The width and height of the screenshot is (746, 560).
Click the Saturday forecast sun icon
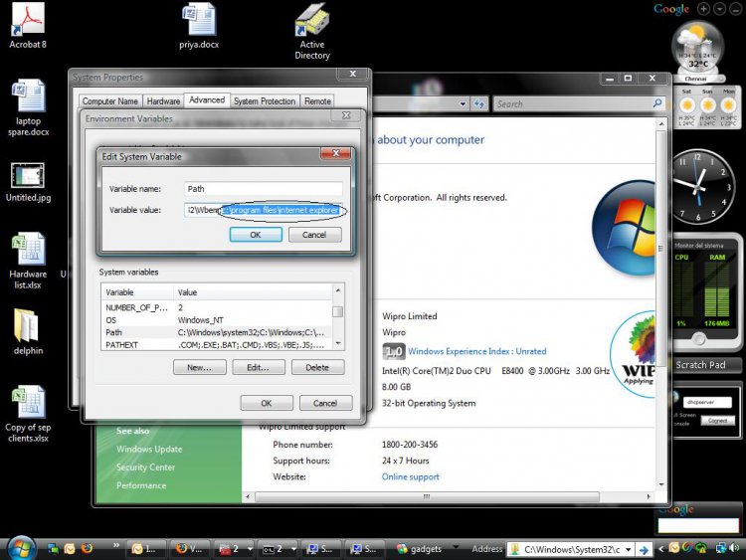(686, 105)
